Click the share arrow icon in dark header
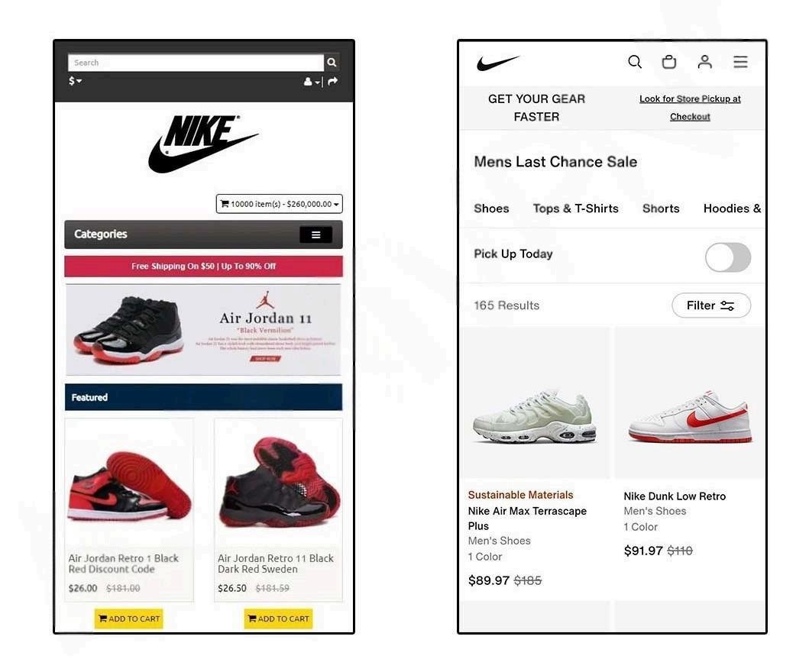This screenshot has width=809, height=672. [x=333, y=81]
